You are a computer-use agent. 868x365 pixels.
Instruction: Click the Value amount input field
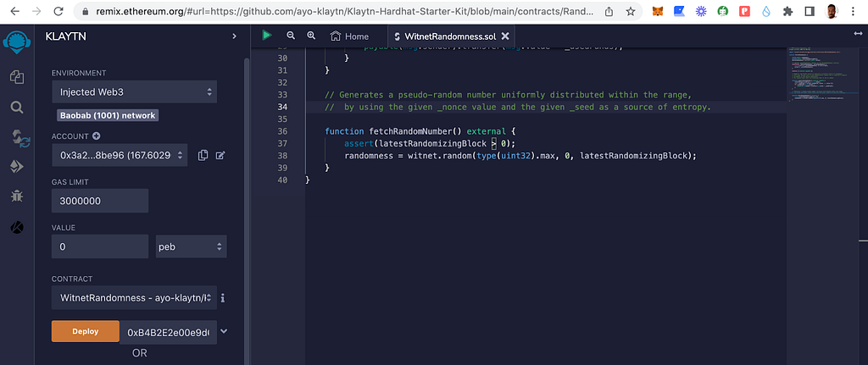click(x=100, y=246)
